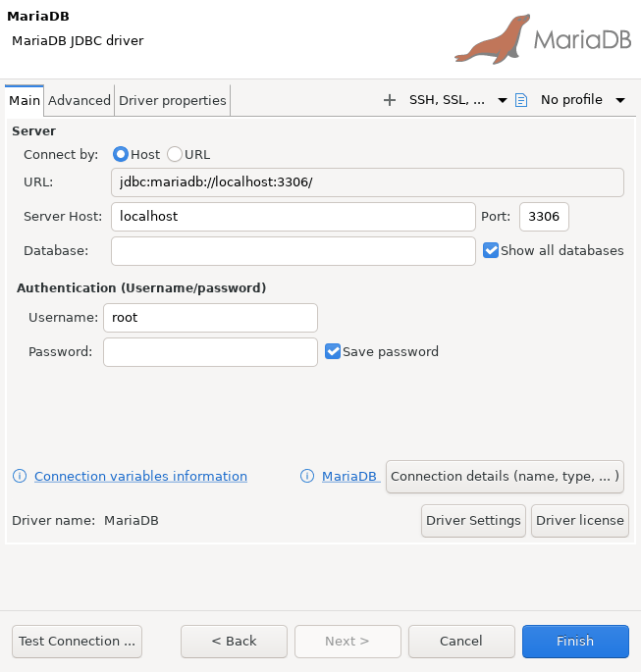Click the info icon beside the MariaDB link

coord(307,476)
